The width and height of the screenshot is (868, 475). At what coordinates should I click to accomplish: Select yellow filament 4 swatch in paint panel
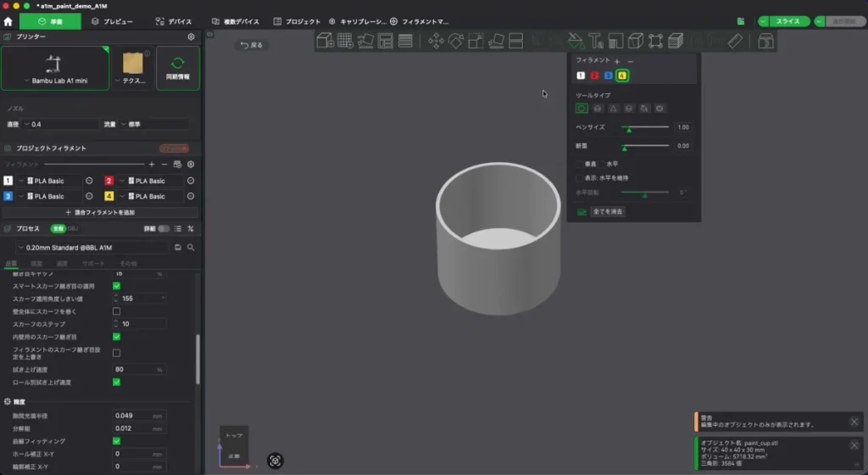pyautogui.click(x=622, y=75)
